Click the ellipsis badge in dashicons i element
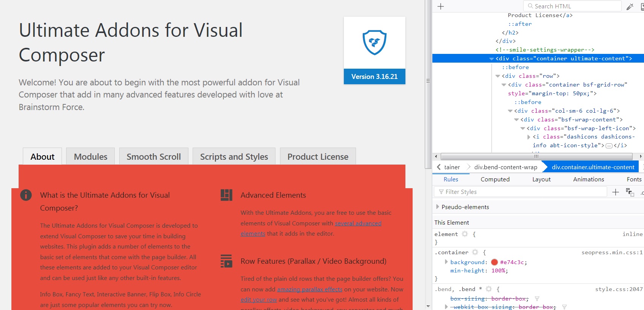The width and height of the screenshot is (644, 310). (609, 146)
